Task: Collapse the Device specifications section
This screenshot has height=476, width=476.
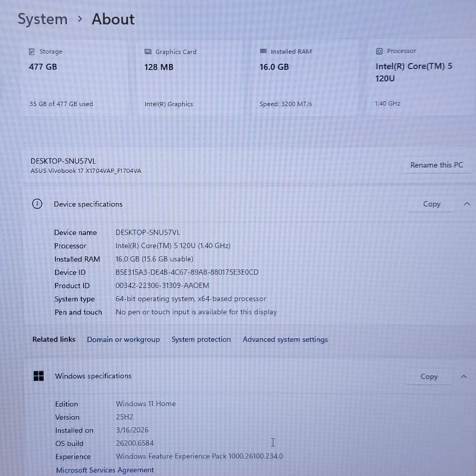Action: click(467, 204)
